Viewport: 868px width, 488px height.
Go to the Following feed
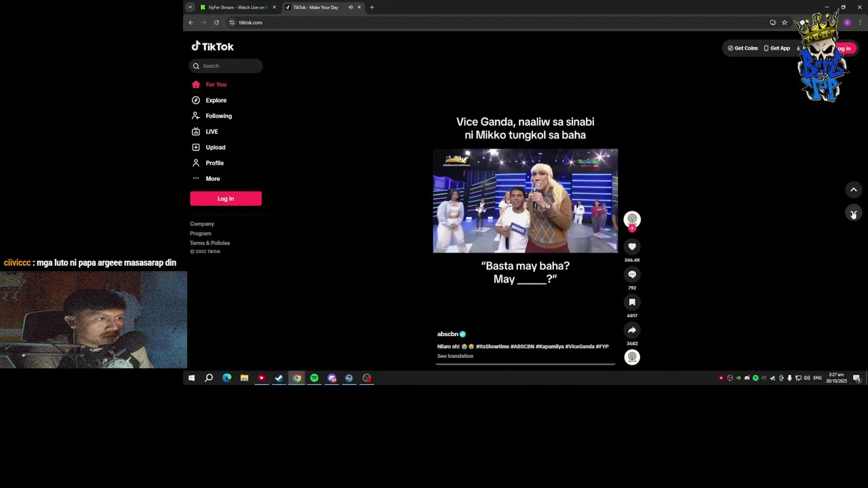212,116
